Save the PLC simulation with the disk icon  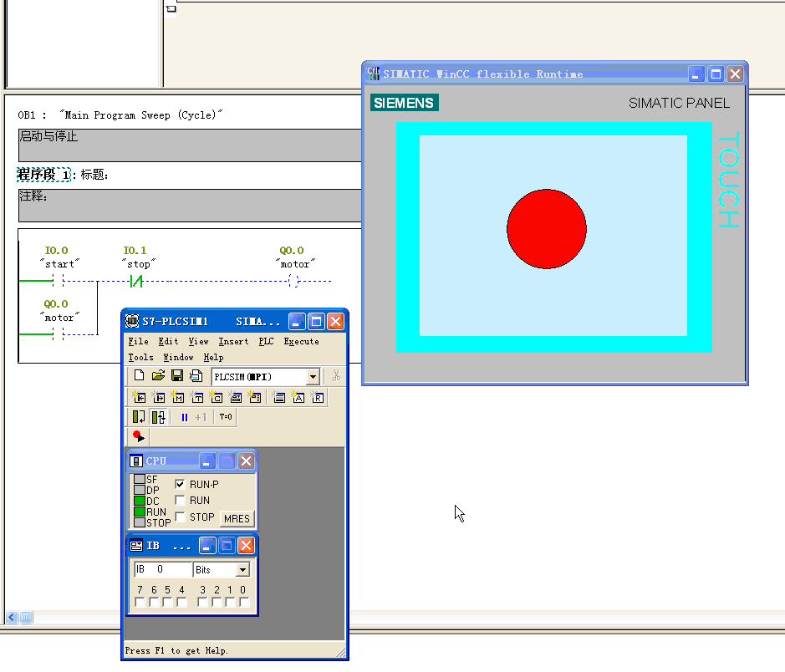pos(176,376)
